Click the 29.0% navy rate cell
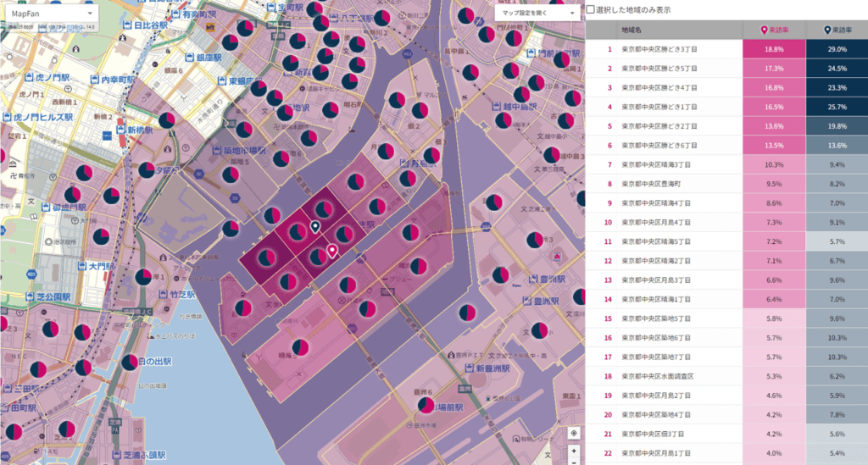The width and height of the screenshot is (868, 465). point(837,49)
